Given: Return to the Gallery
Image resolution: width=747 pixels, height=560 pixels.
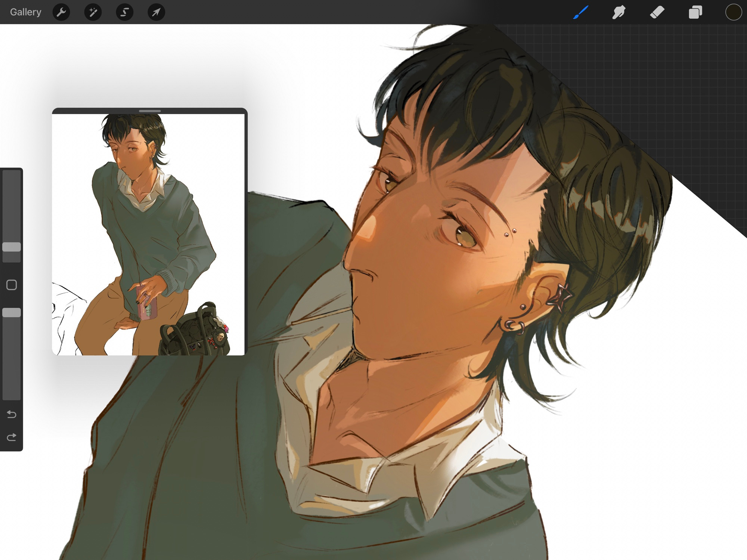Looking at the screenshot, I should pos(25,12).
